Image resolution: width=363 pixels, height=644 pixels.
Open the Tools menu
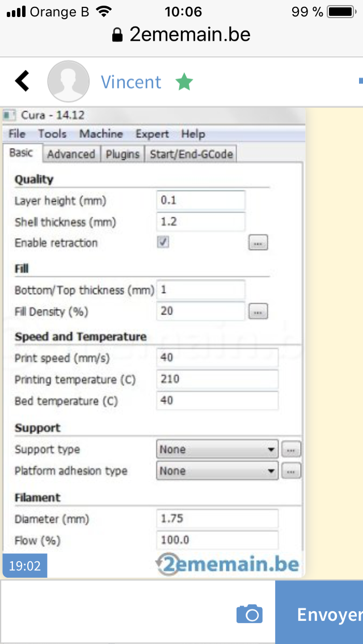(x=52, y=134)
